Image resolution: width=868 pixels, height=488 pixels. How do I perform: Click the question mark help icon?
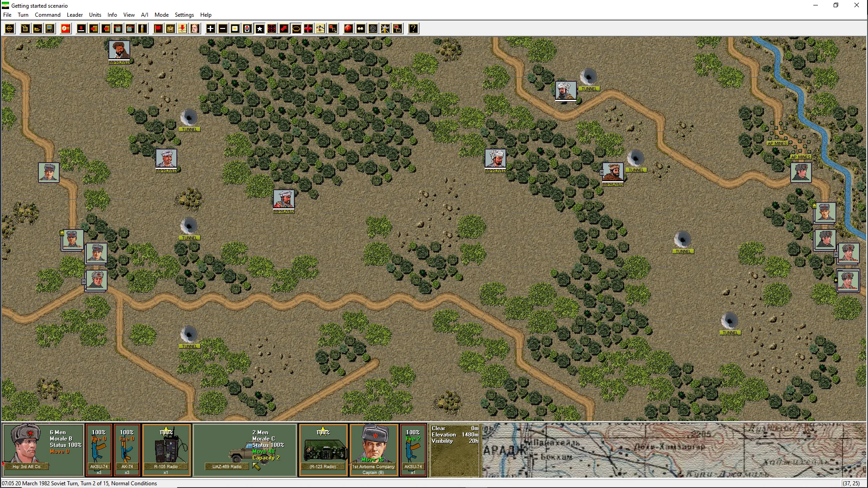(x=413, y=29)
